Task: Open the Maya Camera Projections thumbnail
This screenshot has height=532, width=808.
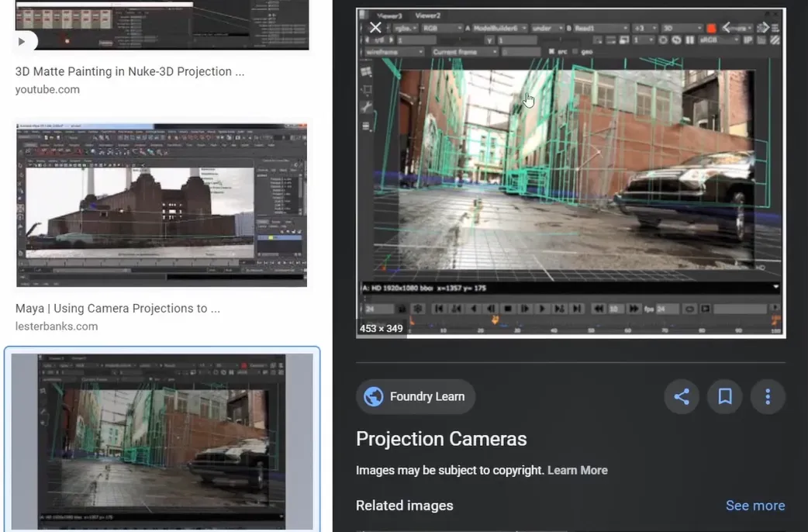Action: point(161,204)
